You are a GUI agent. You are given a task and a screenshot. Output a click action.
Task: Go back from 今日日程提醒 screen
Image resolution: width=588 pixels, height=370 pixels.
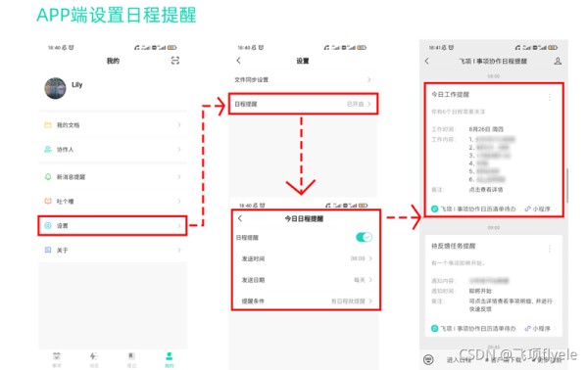(240, 218)
